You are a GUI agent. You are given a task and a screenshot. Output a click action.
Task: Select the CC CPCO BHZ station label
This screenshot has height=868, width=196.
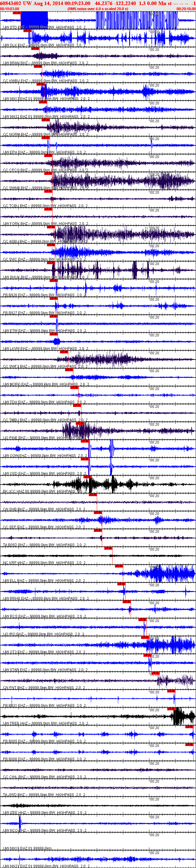pyautogui.click(x=46, y=170)
